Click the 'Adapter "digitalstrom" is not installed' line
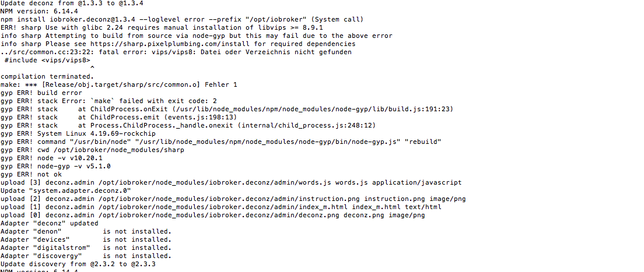This screenshot has width=644, height=272. (x=86, y=248)
